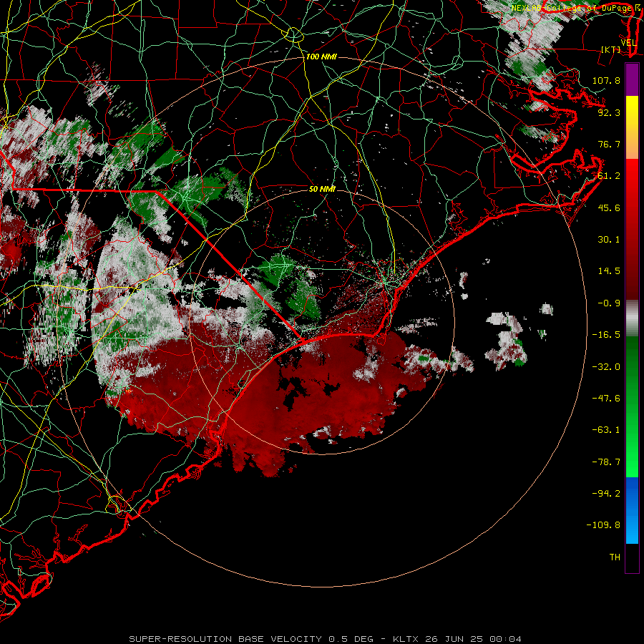Click the 107.8 value on velocity scale
Viewport: 644px width, 644px height.
pyautogui.click(x=606, y=80)
